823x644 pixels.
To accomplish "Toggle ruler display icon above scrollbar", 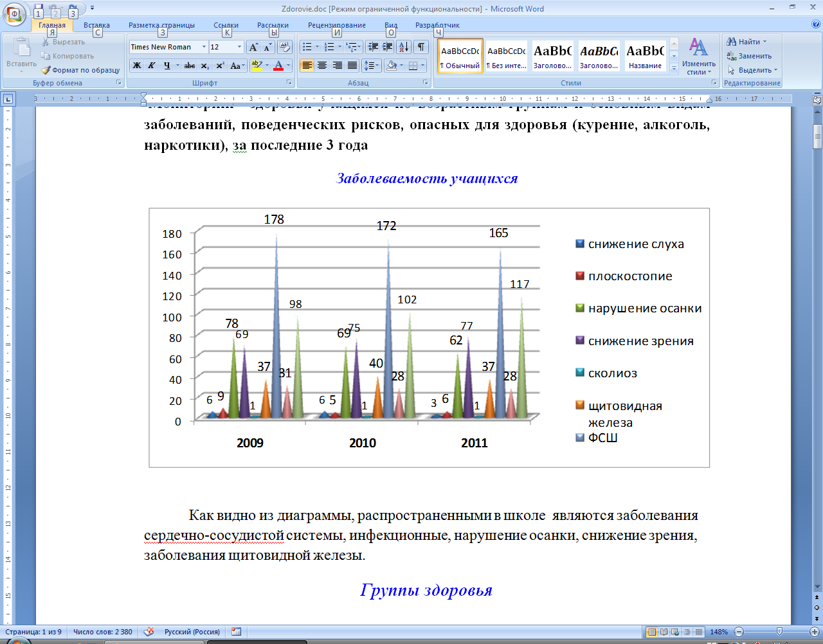I will pos(817,100).
